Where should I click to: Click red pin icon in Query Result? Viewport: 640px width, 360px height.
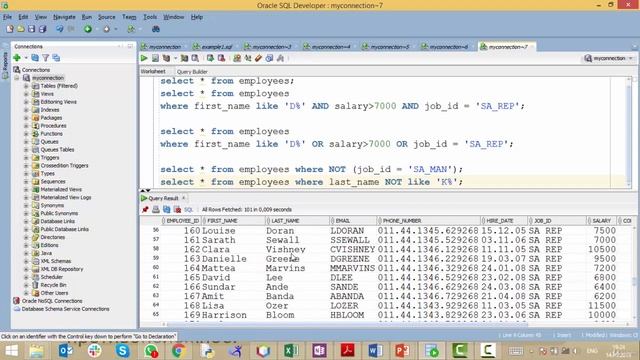pyautogui.click(x=145, y=209)
